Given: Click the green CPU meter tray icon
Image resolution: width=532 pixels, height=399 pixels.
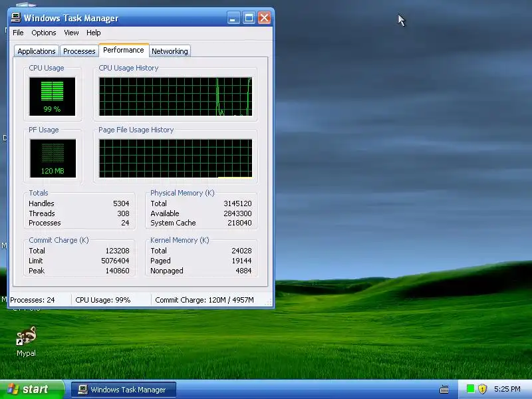Looking at the screenshot, I should point(470,389).
